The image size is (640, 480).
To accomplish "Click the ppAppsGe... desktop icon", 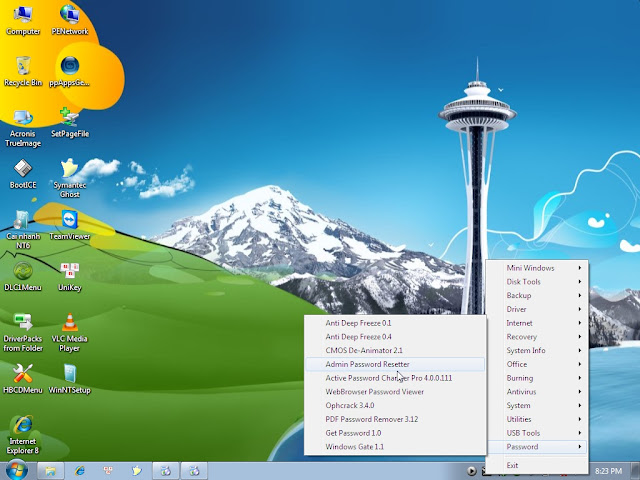I will pos(70,71).
